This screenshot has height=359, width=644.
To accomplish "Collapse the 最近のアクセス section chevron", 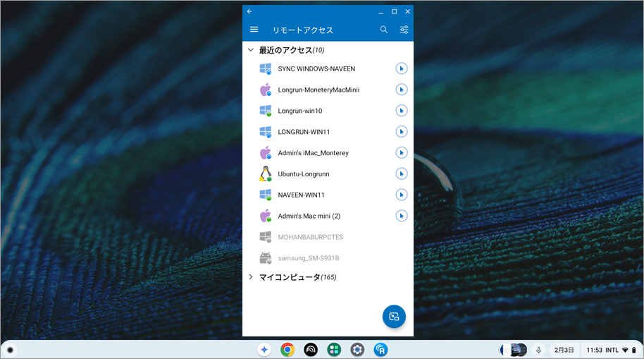I will click(251, 50).
